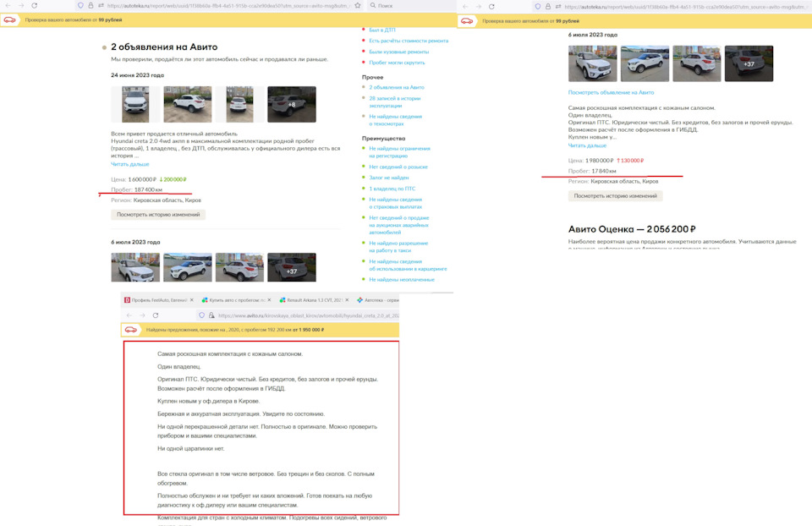Click red car icon in top-left yellow banner
Image resolution: width=812 pixels, height=526 pixels.
(9, 19)
